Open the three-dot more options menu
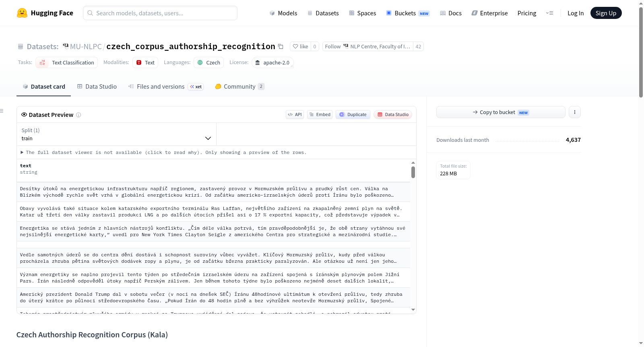This screenshot has height=347, width=644. coord(574,112)
